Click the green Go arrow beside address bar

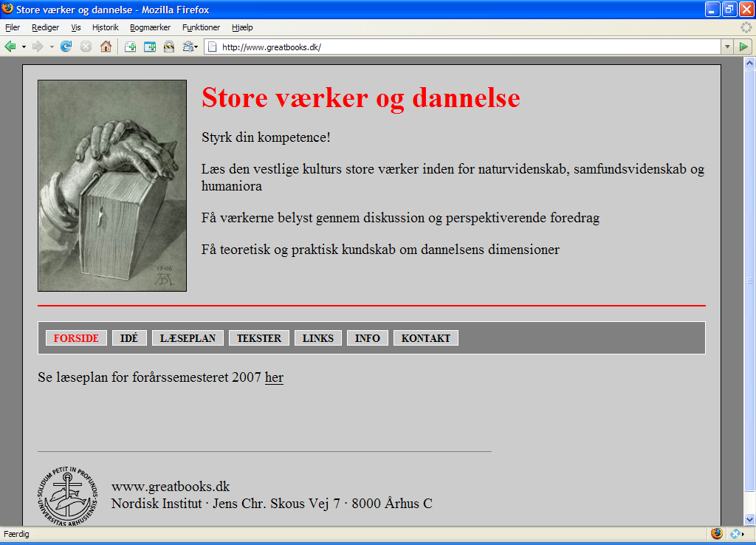click(743, 47)
